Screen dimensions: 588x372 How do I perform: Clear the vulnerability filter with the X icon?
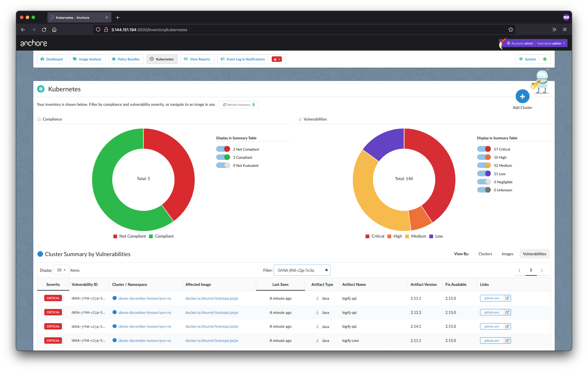tap(326, 270)
